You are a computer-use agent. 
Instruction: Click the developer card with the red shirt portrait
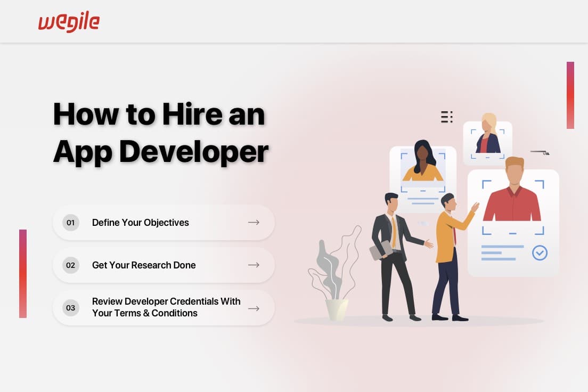513,223
